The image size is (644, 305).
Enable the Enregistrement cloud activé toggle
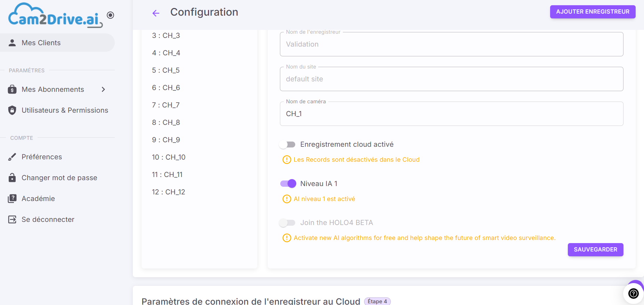coord(288,144)
